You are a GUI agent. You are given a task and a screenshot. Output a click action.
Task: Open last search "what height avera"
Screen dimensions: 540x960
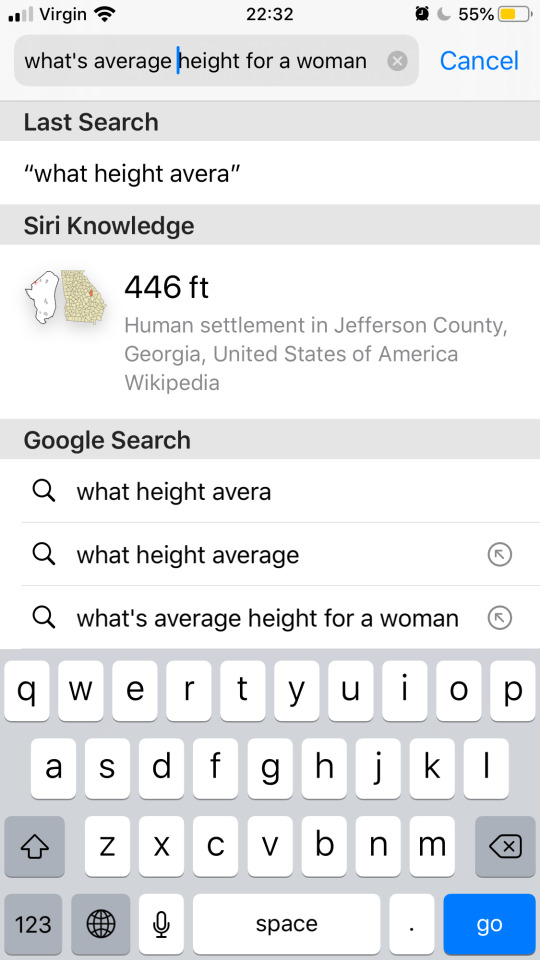coord(270,173)
